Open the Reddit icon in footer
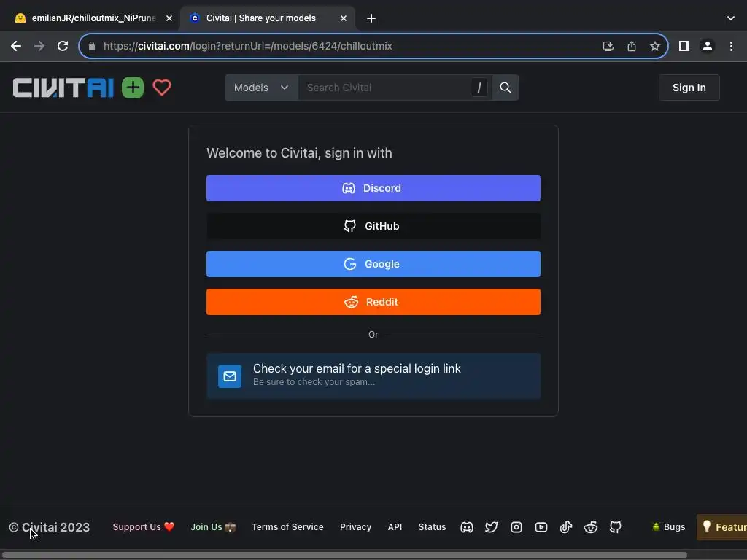 (x=591, y=527)
